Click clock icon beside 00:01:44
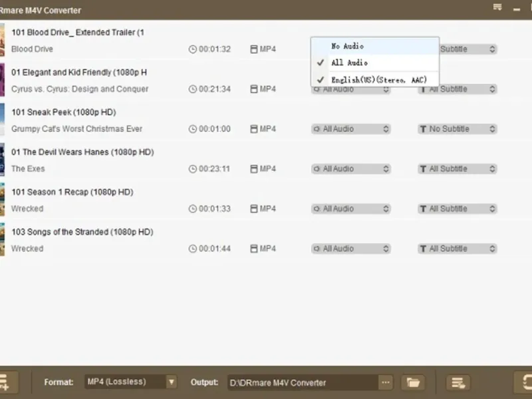Viewport: 532px width, 399px height. pos(193,249)
